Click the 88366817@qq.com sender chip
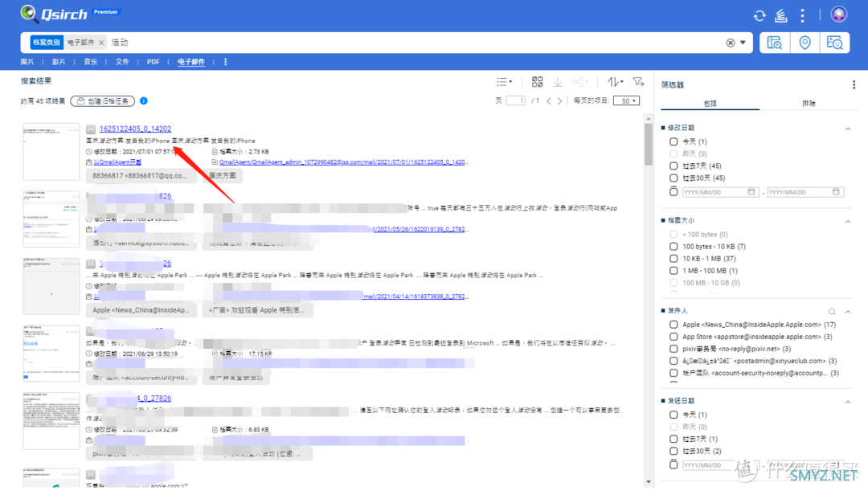The image size is (868, 491). pos(141,175)
